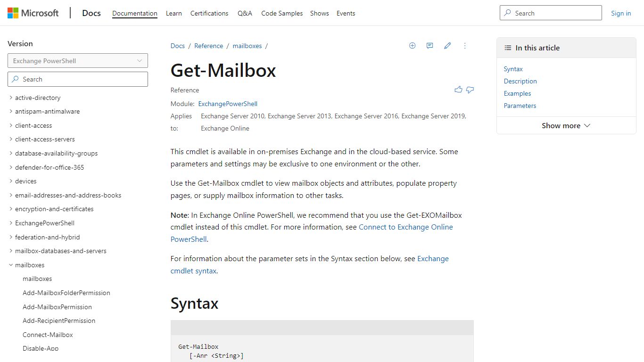
Task: Open the Q&A nav item
Action: [245, 13]
